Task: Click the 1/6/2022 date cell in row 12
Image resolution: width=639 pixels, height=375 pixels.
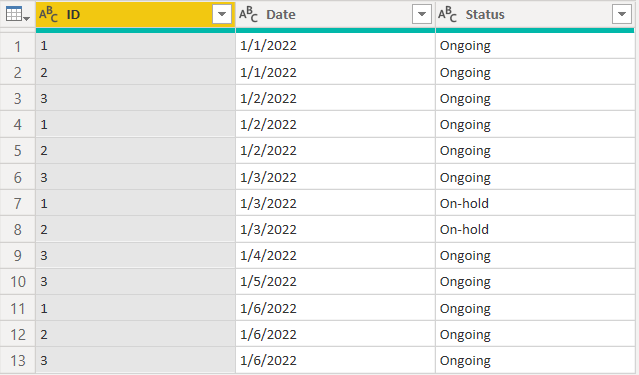Action: [335, 335]
